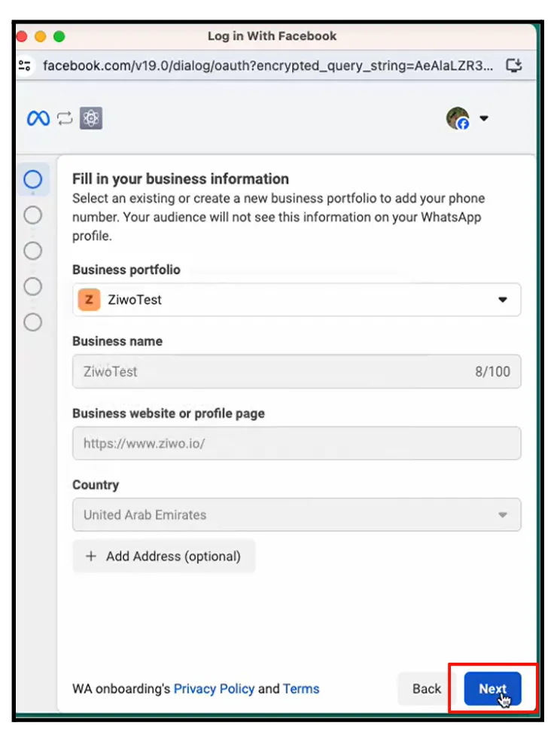This screenshot has width=560, height=738.
Task: Click the 'Business name' label
Action: tap(117, 341)
